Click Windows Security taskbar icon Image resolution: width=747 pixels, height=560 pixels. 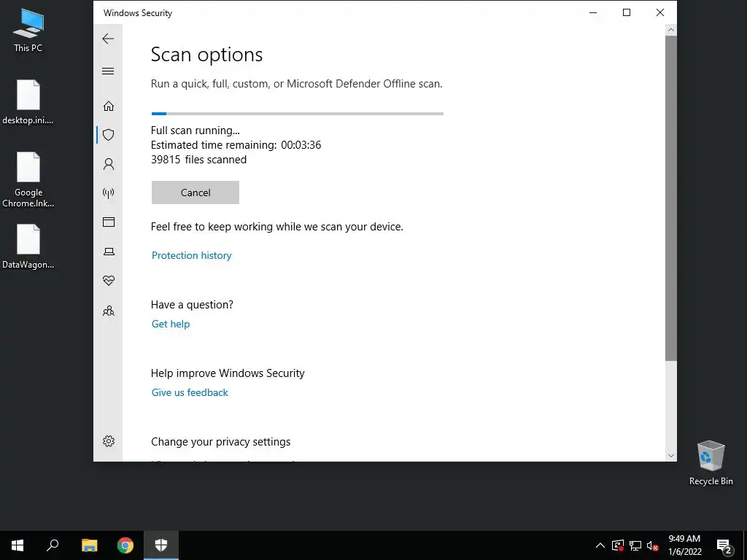161,545
